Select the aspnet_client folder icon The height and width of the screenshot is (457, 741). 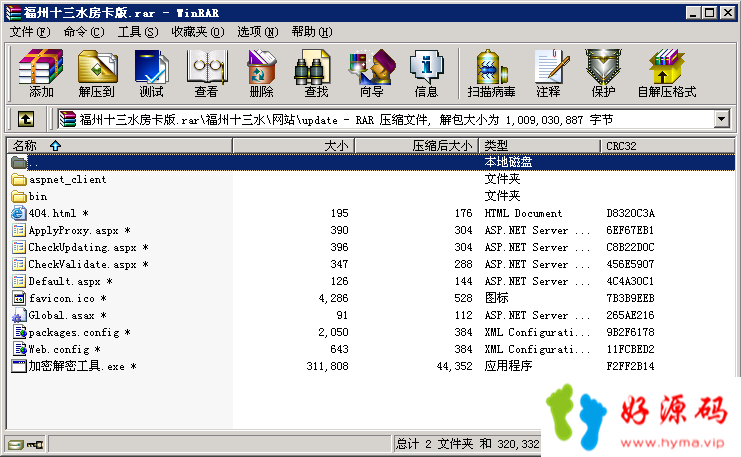point(19,180)
